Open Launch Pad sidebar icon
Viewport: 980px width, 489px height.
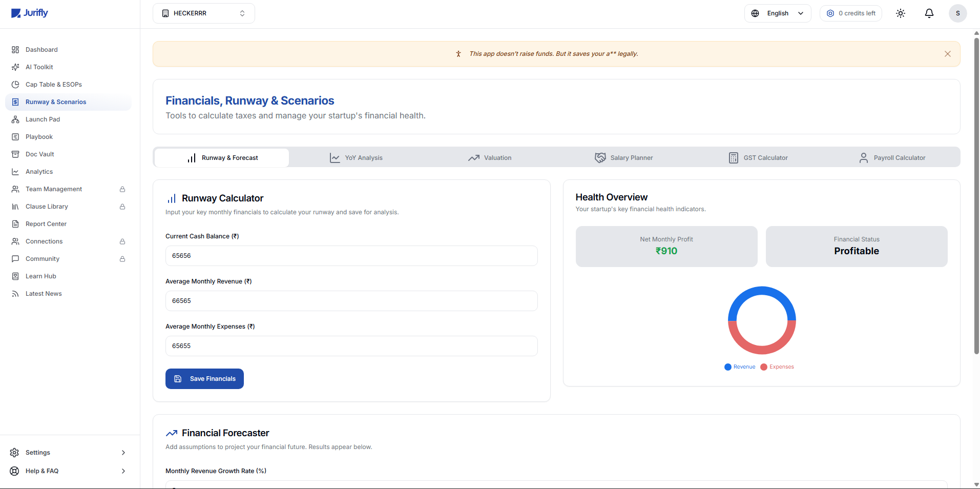pyautogui.click(x=15, y=119)
